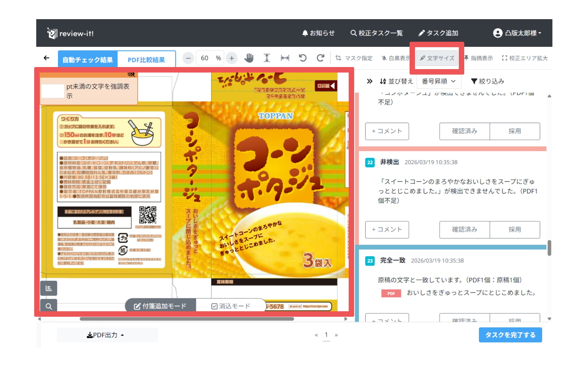Click the zoom percentage input field
This screenshot has width=588, height=366.
[x=205, y=58]
